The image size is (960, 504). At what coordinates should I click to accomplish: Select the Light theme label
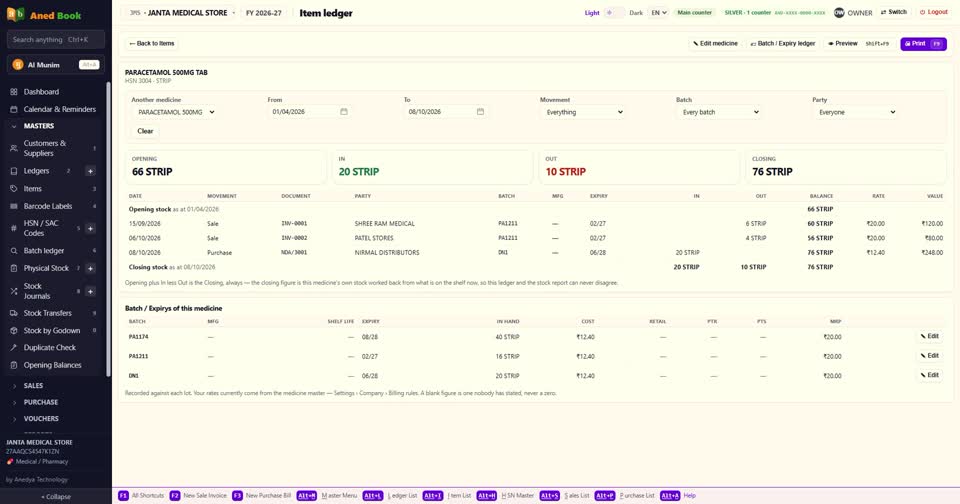(592, 13)
